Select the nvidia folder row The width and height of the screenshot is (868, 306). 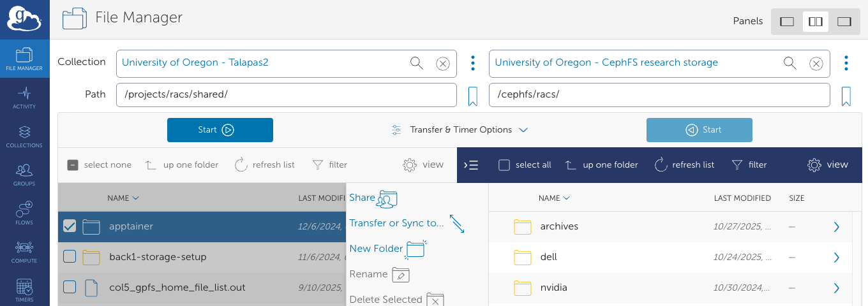point(670,288)
